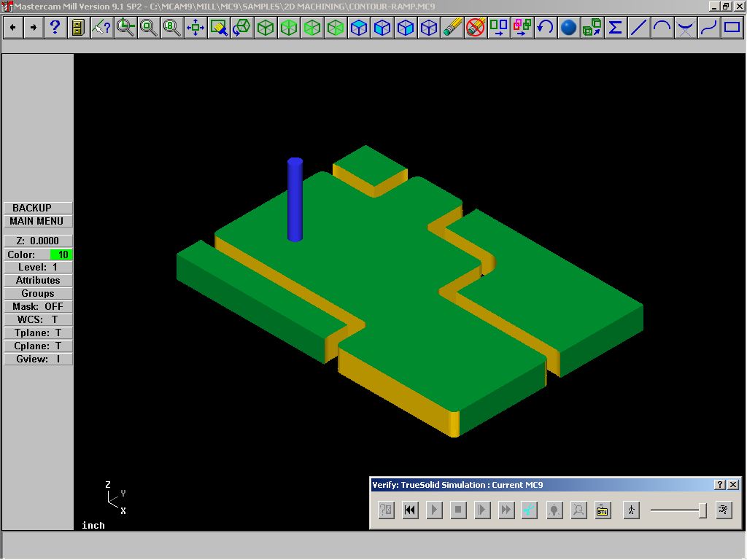Screen dimensions: 747x560
Task: Open the file cabinet icon in toolbar
Action: [x=78, y=28]
